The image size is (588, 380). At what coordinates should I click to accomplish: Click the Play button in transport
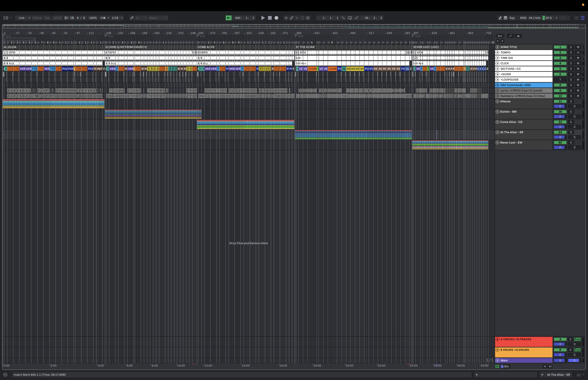pos(263,18)
